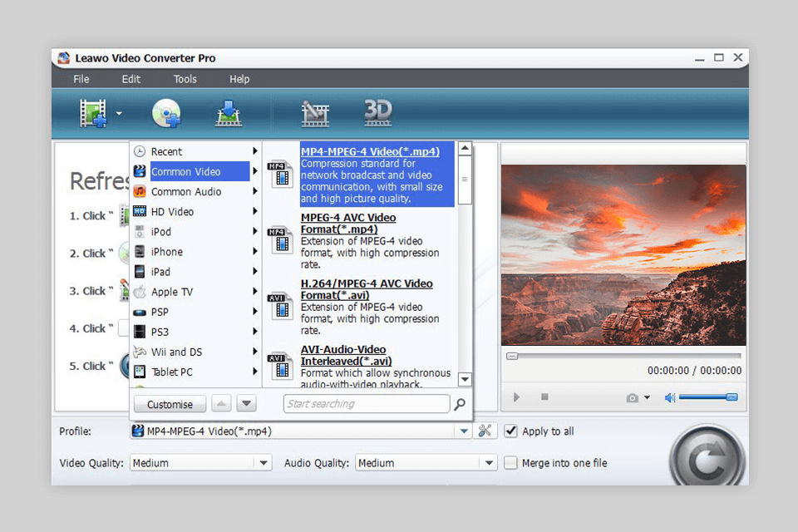Click the search magnifier icon

click(x=460, y=405)
